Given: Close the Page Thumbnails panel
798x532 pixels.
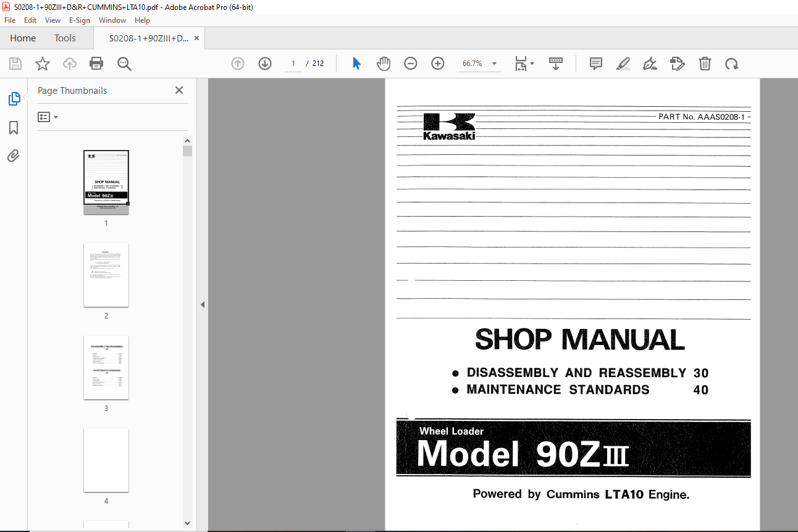Looking at the screenshot, I should point(179,90).
